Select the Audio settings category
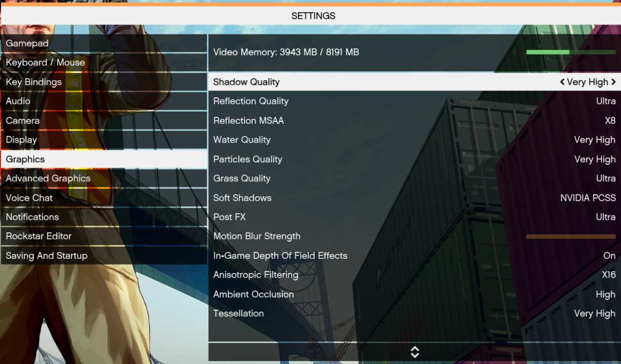Screen dimensions: 621x364 [104, 101]
